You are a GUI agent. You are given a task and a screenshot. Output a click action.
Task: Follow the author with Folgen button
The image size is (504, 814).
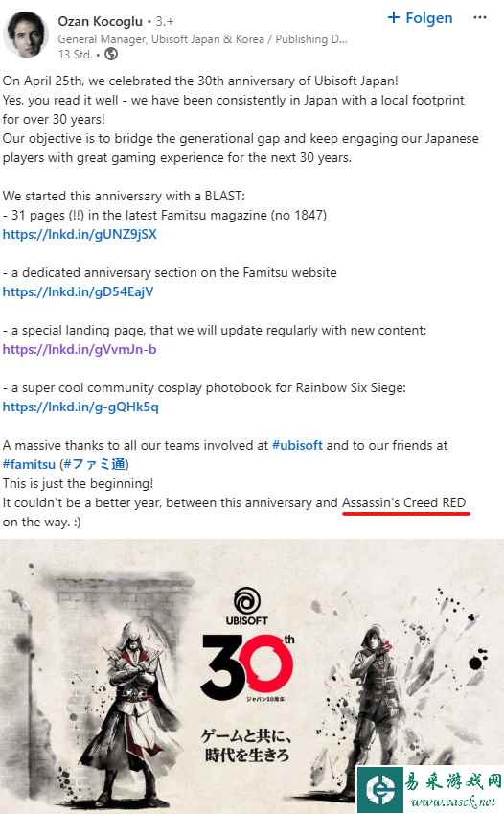(x=420, y=18)
